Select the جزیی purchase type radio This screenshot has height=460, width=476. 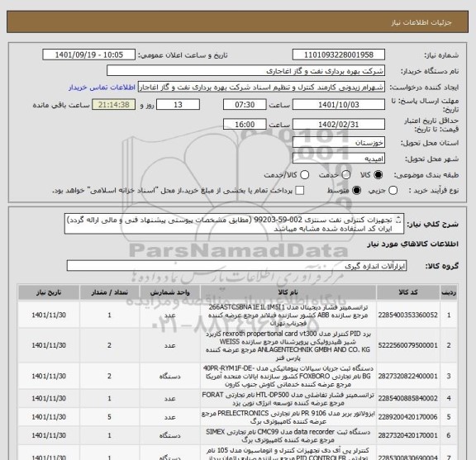pos(393,191)
